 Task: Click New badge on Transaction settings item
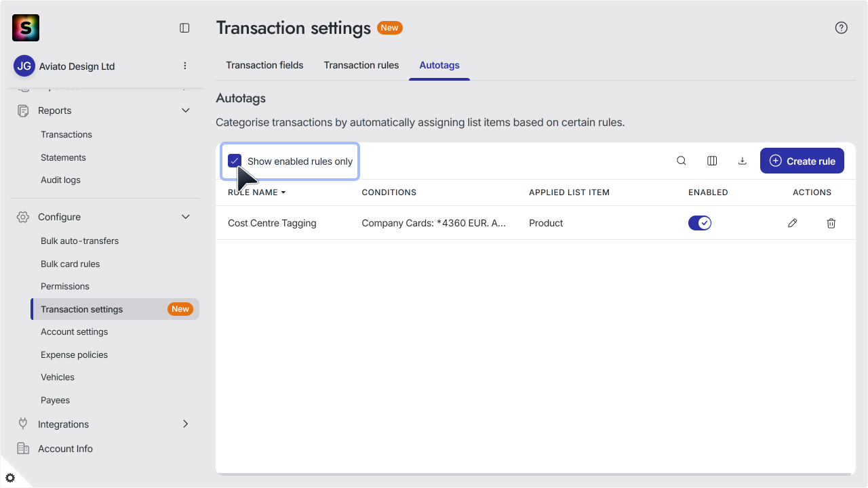pos(180,309)
